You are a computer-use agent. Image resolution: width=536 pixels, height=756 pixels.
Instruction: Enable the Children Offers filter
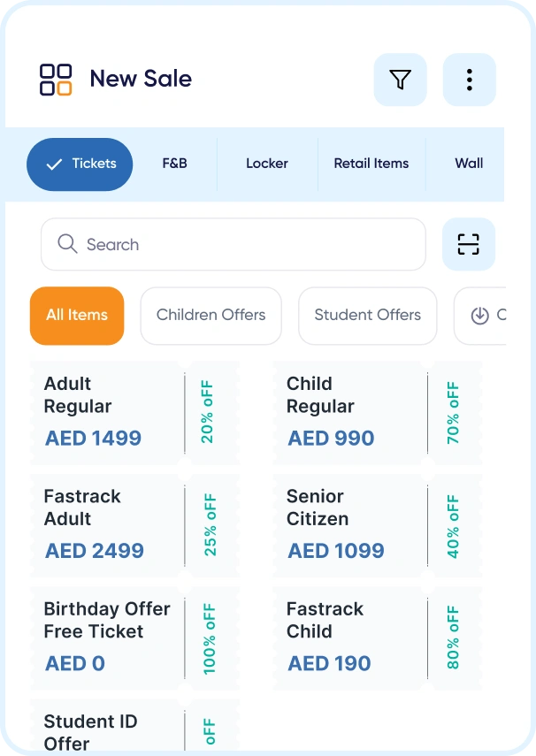point(211,316)
